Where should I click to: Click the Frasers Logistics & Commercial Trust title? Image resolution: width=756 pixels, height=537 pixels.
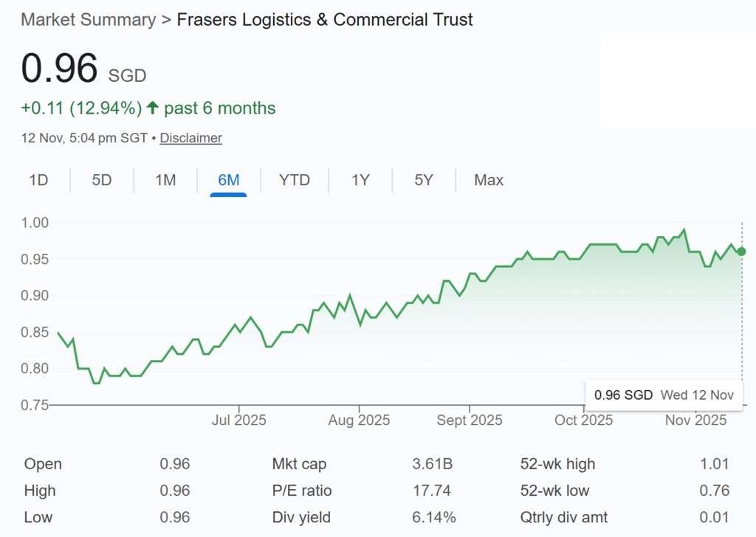[323, 20]
